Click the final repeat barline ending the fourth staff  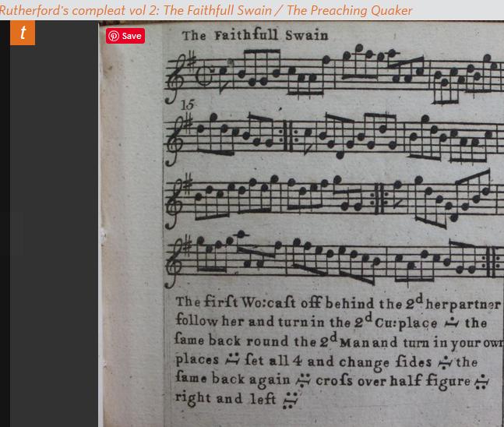pyautogui.click(x=493, y=261)
